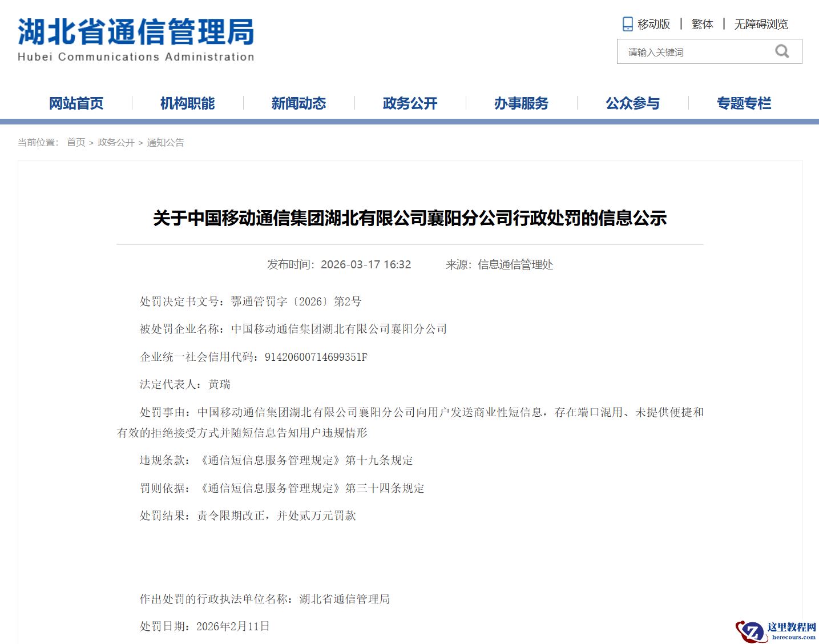Image resolution: width=819 pixels, height=644 pixels.
Task: Click the document number 鄂通管罚字〔2026〕第2号
Action: [296, 301]
